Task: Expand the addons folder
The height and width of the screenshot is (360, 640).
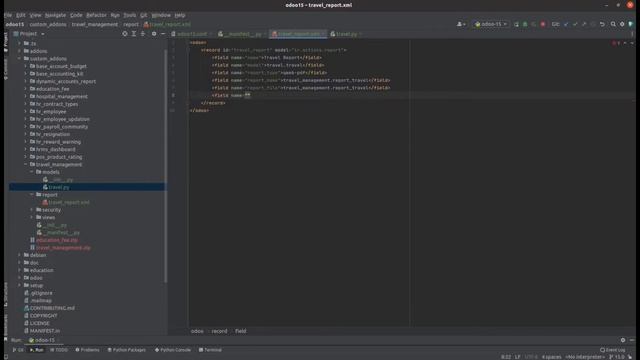Action: (x=19, y=51)
